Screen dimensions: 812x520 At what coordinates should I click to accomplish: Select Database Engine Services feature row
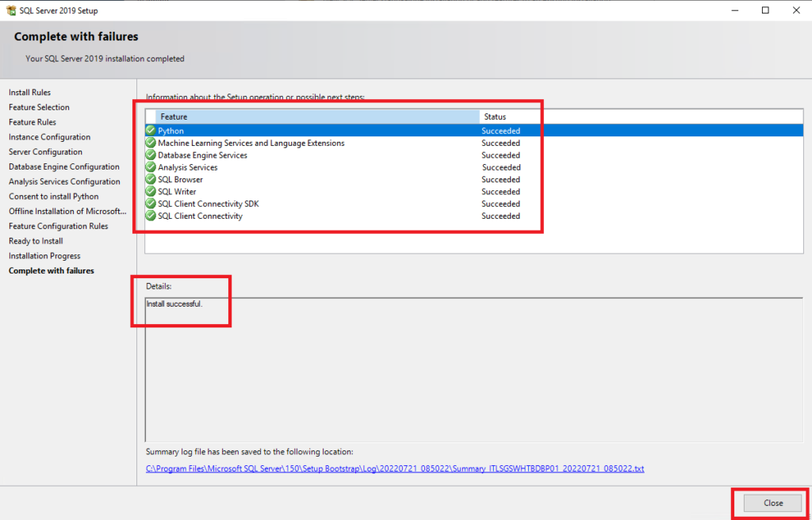(474, 155)
